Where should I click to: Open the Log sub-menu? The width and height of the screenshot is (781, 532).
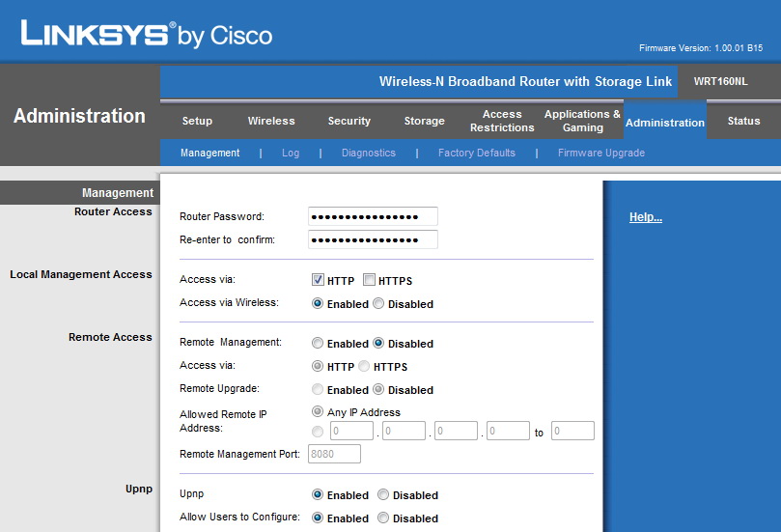click(x=291, y=153)
